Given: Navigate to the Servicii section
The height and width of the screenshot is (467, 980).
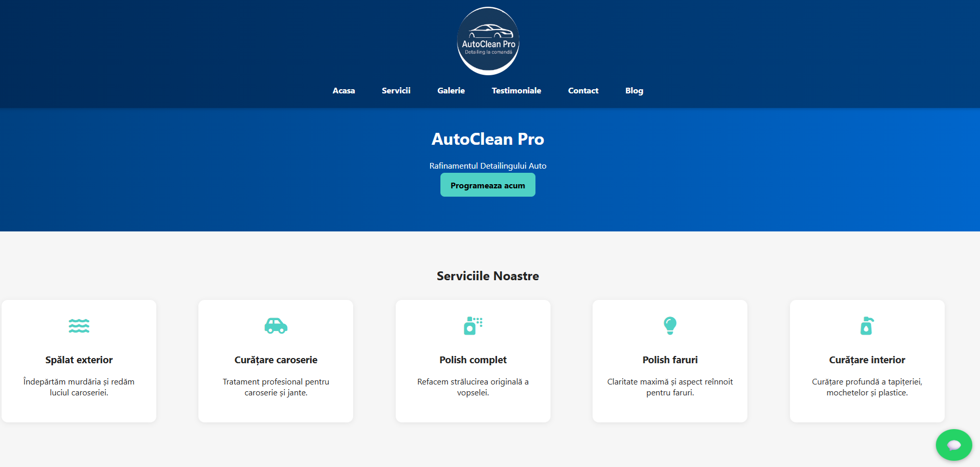Looking at the screenshot, I should [x=396, y=90].
